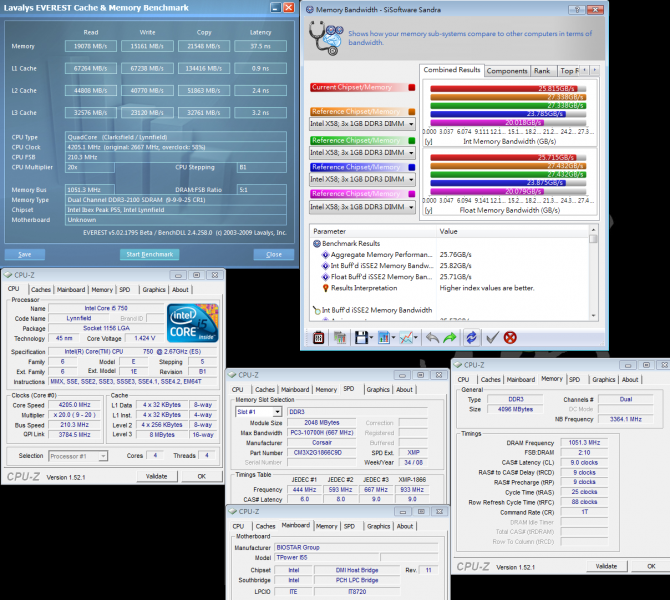This screenshot has height=600, width=670.
Task: Open the Caches tab in CPU-Z processor window
Action: [x=41, y=290]
